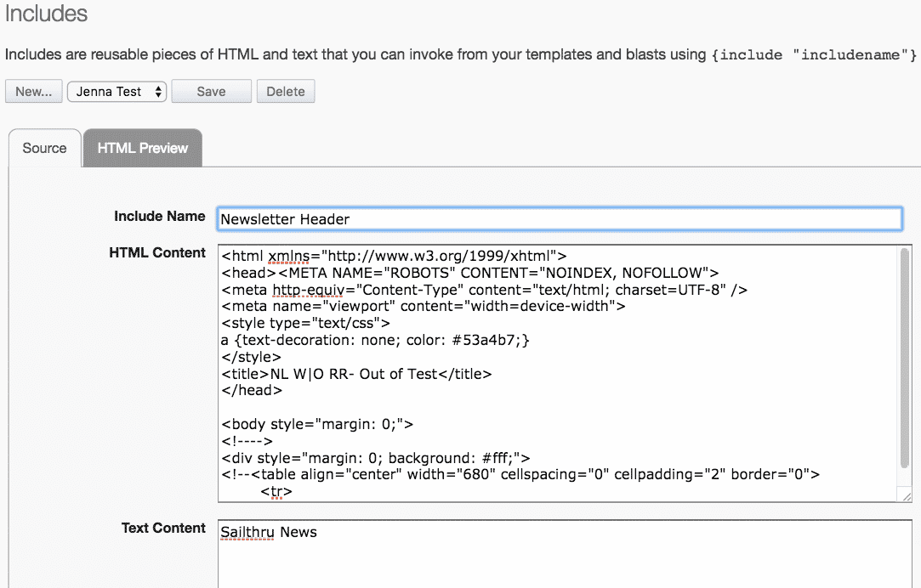This screenshot has height=588, width=921.
Task: Click the meta viewport line in HTML
Action: (423, 306)
